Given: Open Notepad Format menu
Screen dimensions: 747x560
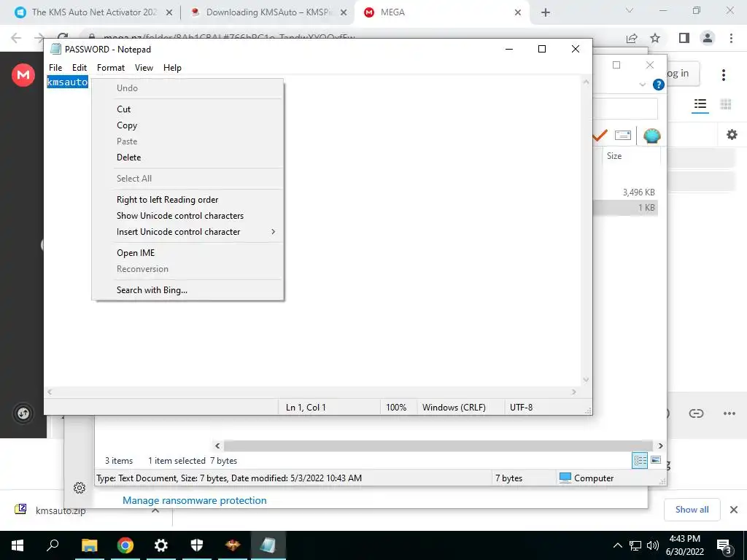Looking at the screenshot, I should click(111, 68).
